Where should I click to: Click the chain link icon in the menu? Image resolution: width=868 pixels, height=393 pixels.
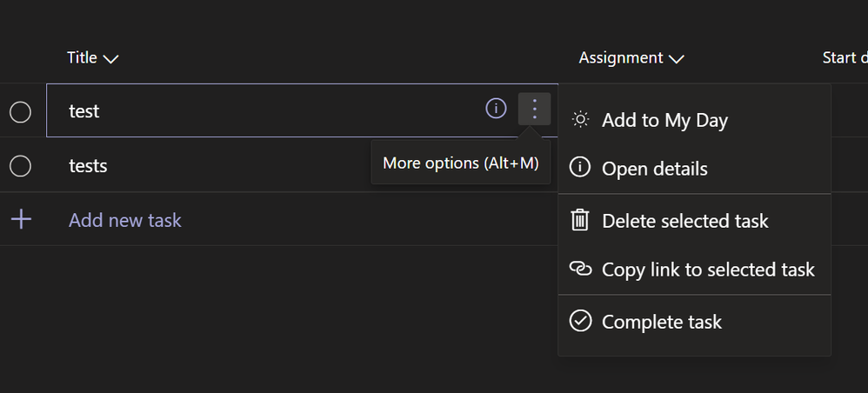click(x=580, y=270)
